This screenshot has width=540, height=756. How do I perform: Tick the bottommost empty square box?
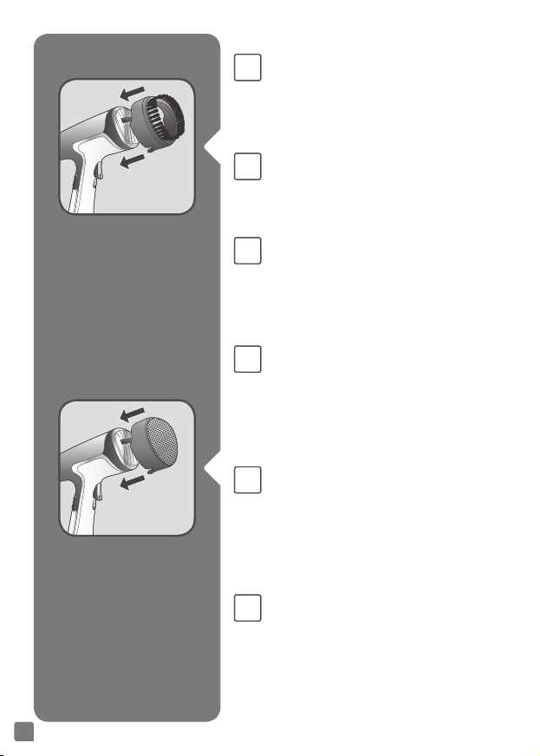pos(247,608)
